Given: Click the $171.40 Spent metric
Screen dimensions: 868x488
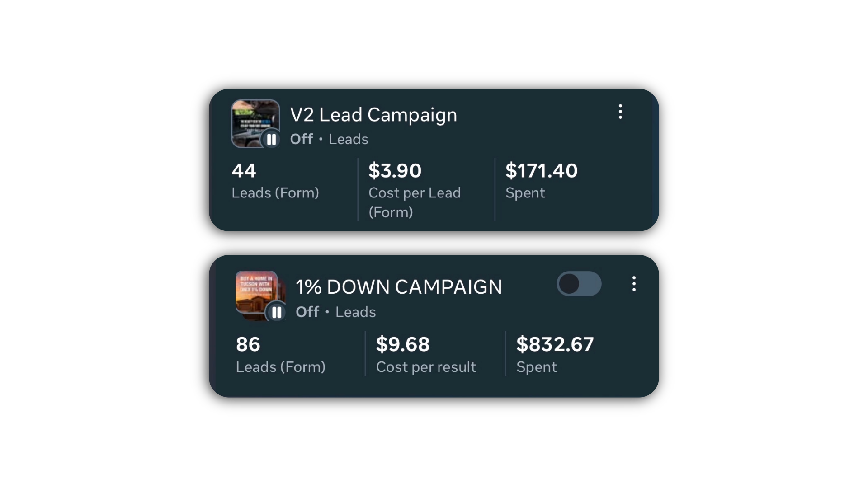Looking at the screenshot, I should [541, 171].
